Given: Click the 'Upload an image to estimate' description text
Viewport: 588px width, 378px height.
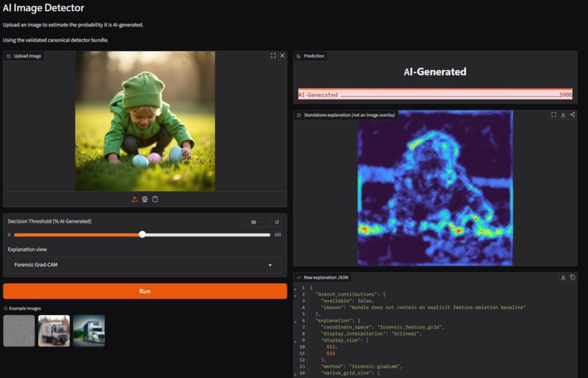Looking at the screenshot, I should tap(73, 25).
